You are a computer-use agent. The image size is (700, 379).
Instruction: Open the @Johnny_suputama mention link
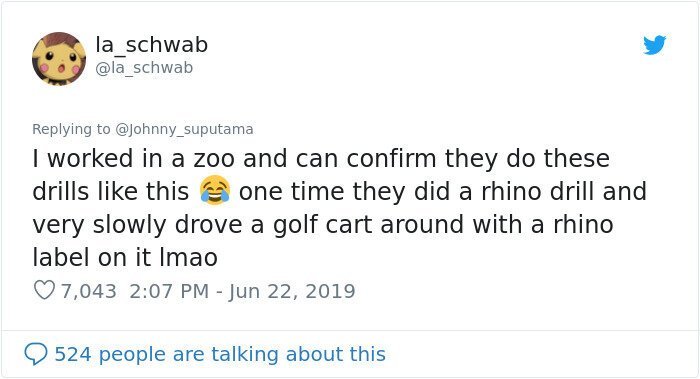(184, 129)
